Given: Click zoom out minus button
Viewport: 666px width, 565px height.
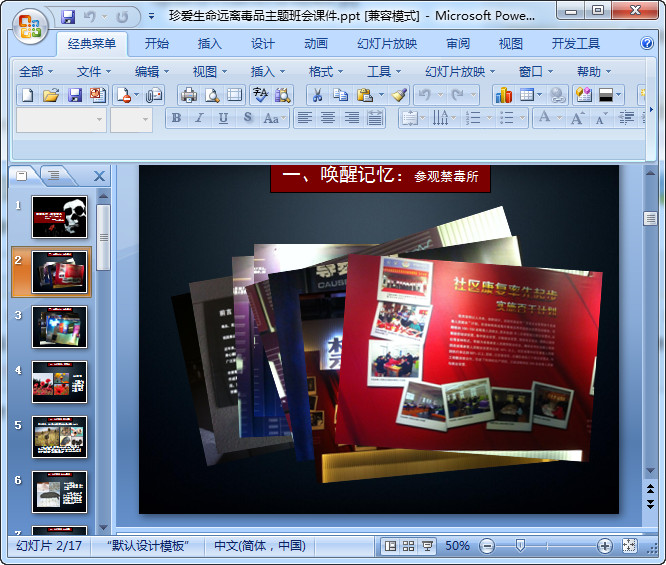Looking at the screenshot, I should [x=487, y=546].
